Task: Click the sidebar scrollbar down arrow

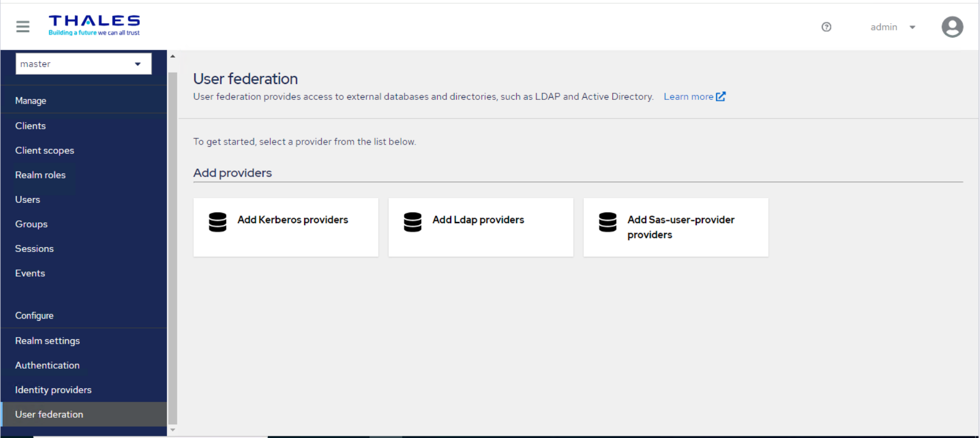Action: coord(172,430)
